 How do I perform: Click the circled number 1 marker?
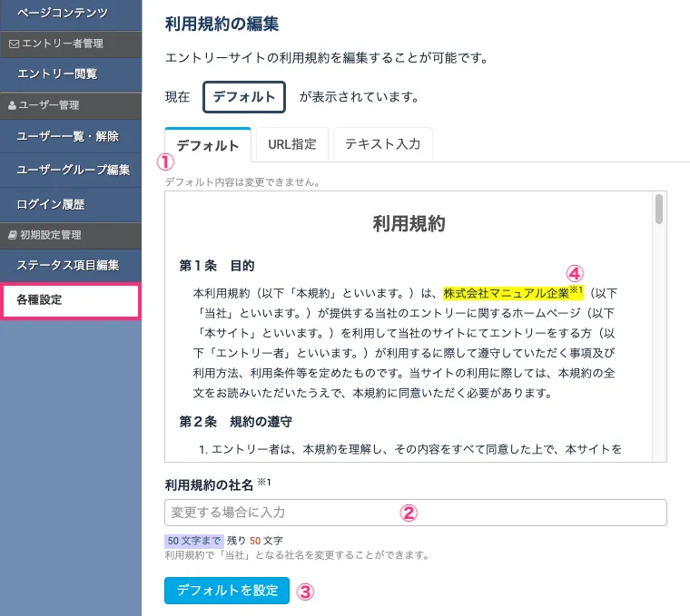click(x=165, y=163)
